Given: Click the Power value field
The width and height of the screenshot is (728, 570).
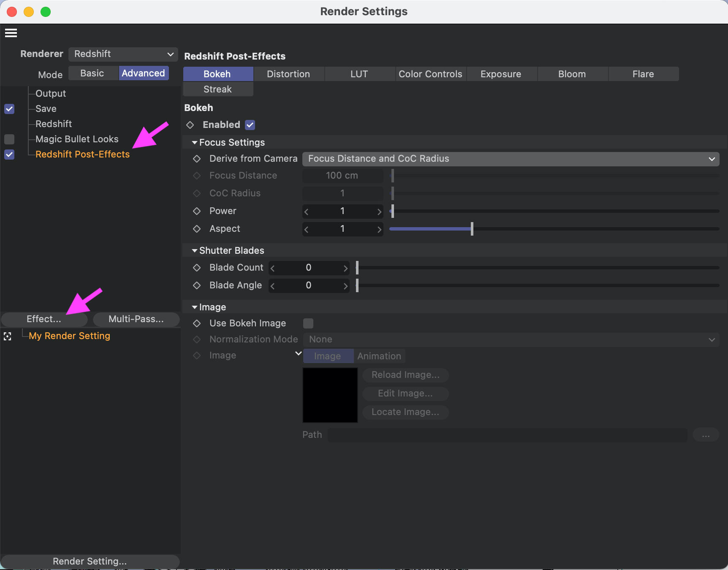Looking at the screenshot, I should [x=342, y=211].
